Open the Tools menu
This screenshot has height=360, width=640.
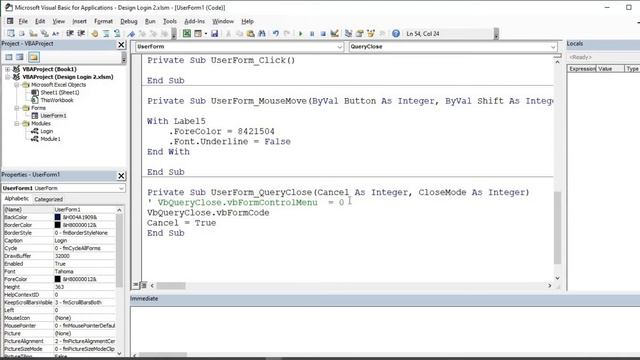pyautogui.click(x=170, y=21)
